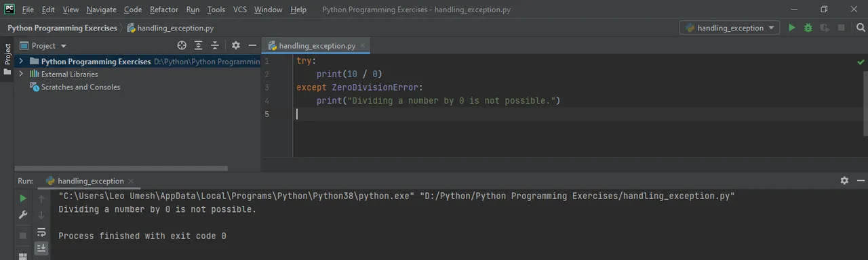
Task: Toggle soft-wrap in Run console
Action: [41, 232]
